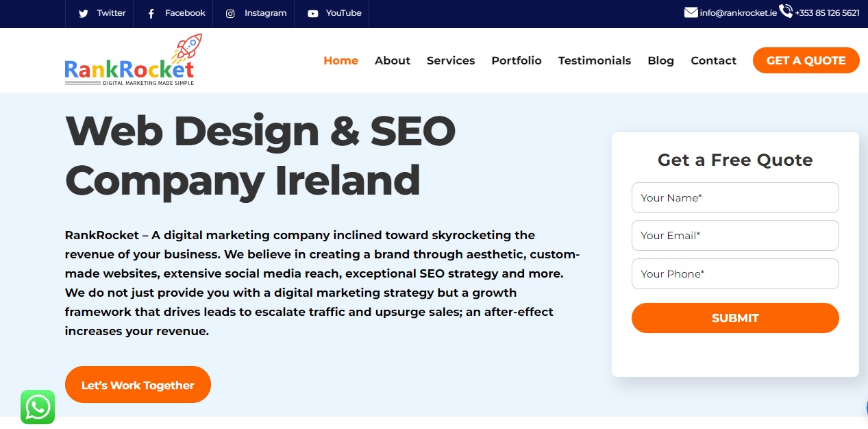The width and height of the screenshot is (868, 429).
Task: Click the SUBMIT button
Action: (x=735, y=318)
